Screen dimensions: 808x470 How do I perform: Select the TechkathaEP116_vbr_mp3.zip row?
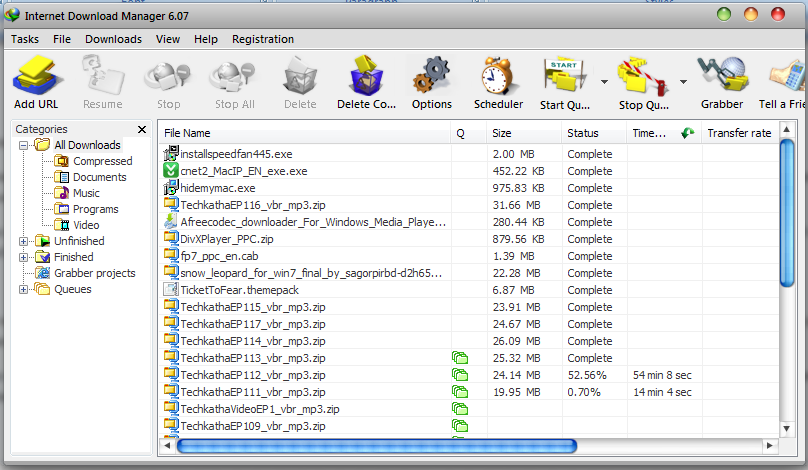(469, 205)
